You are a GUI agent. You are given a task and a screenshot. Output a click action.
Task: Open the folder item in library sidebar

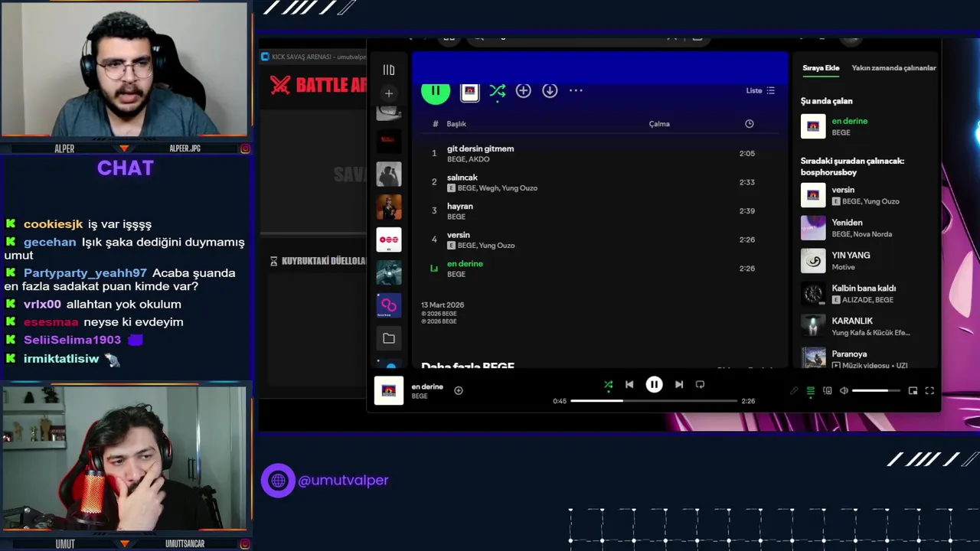pos(389,338)
